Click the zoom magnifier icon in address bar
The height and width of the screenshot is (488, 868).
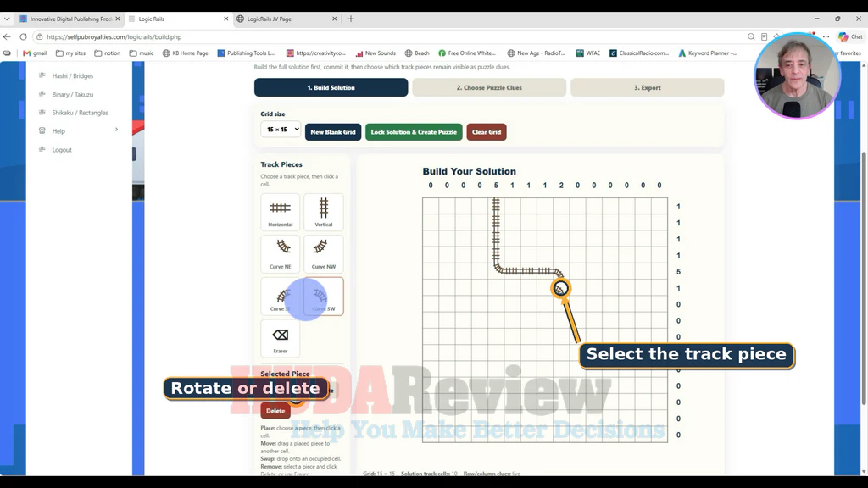coord(751,37)
